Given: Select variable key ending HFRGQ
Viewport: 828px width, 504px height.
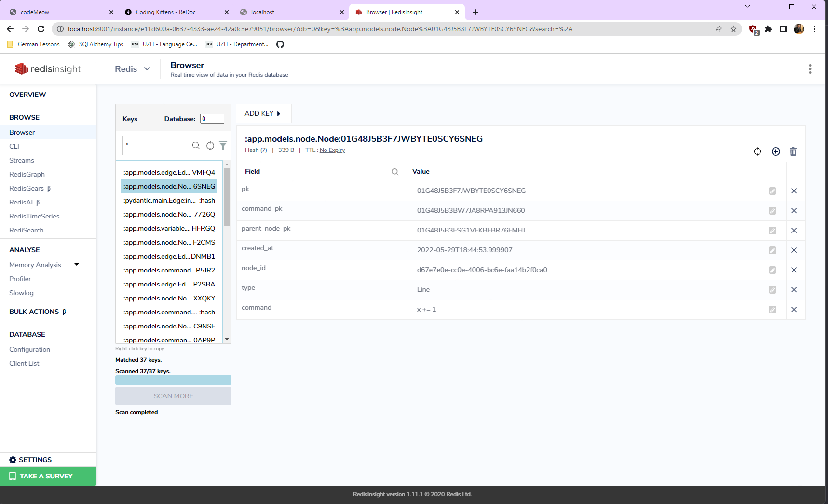Looking at the screenshot, I should coord(169,228).
